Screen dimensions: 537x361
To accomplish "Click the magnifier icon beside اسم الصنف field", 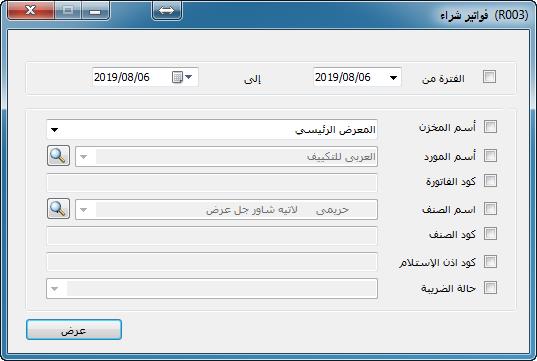I will point(58,208).
